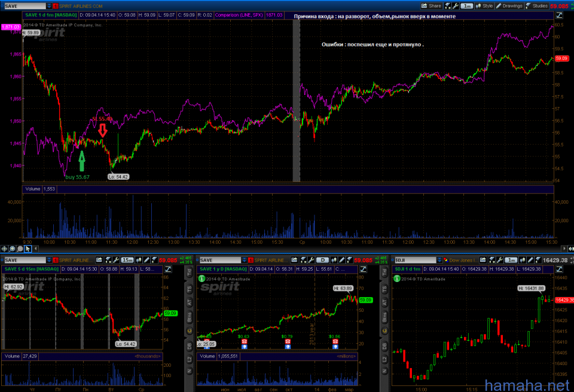Click studies flask icon in daily chart panel
The height and width of the screenshot is (392, 574).
[350, 260]
